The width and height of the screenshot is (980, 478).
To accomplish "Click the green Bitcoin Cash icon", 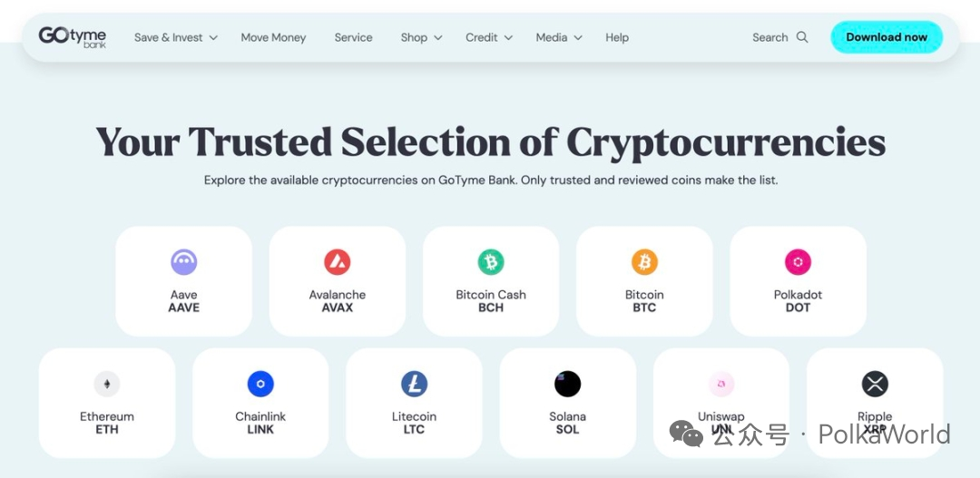I will click(x=491, y=262).
